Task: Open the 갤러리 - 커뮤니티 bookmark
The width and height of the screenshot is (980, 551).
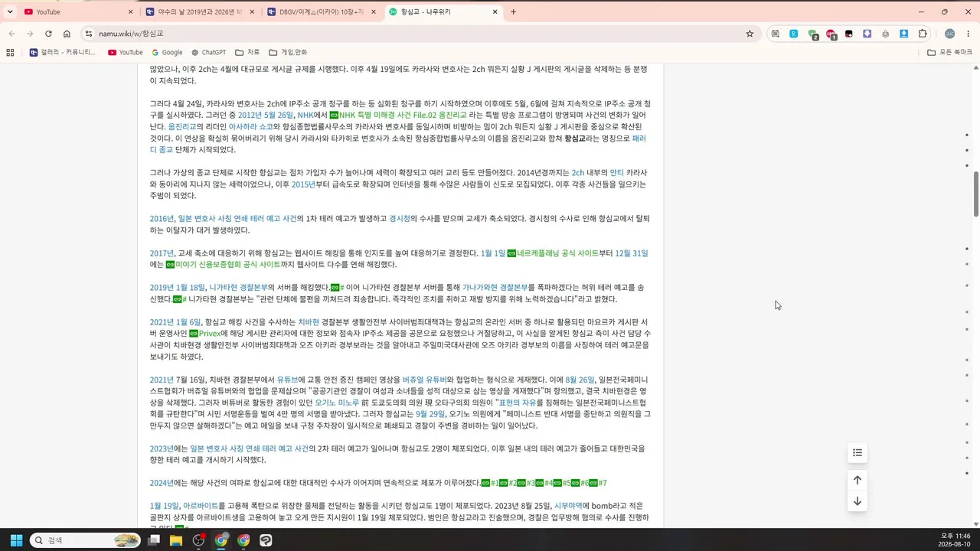Action: click(63, 52)
